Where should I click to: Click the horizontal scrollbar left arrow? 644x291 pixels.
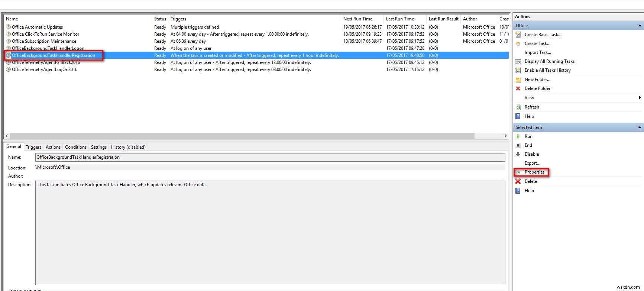[7, 136]
